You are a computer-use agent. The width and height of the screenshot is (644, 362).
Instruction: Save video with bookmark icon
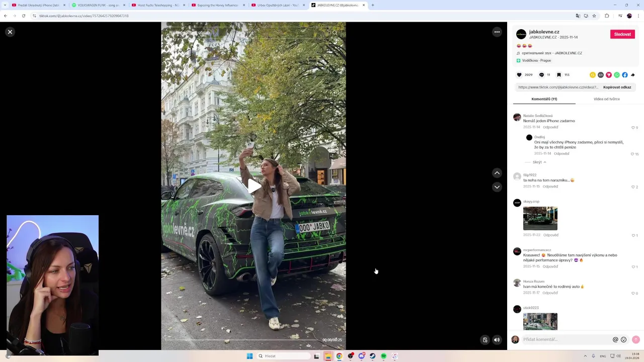[x=559, y=75]
